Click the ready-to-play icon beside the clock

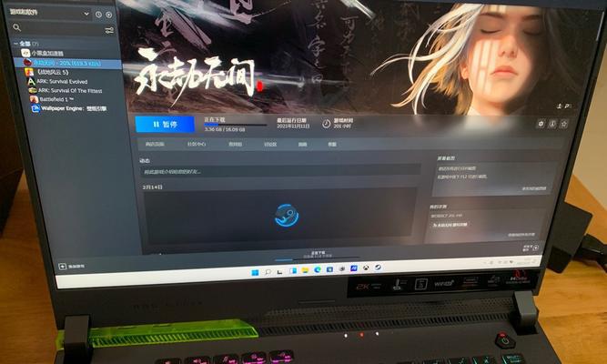(x=109, y=15)
